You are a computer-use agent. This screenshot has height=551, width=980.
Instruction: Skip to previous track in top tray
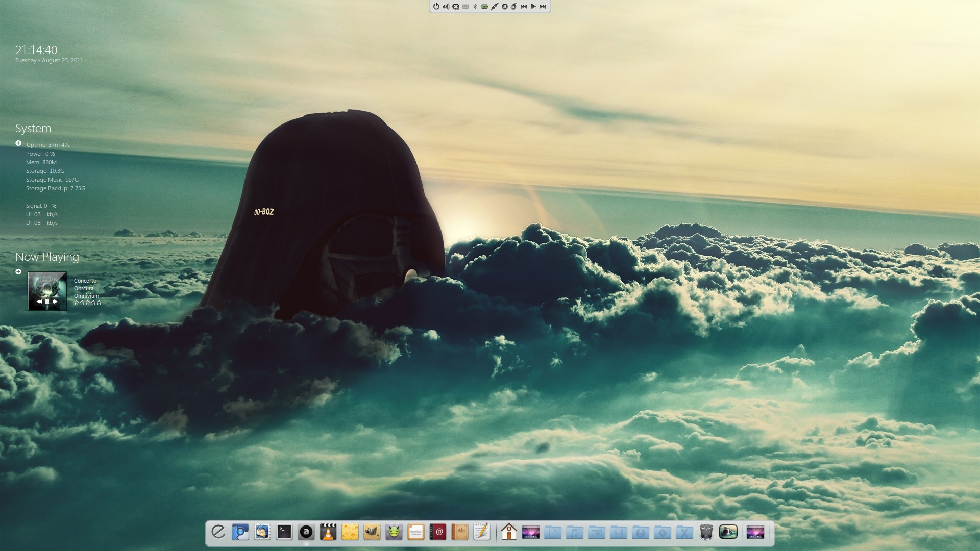pyautogui.click(x=524, y=7)
